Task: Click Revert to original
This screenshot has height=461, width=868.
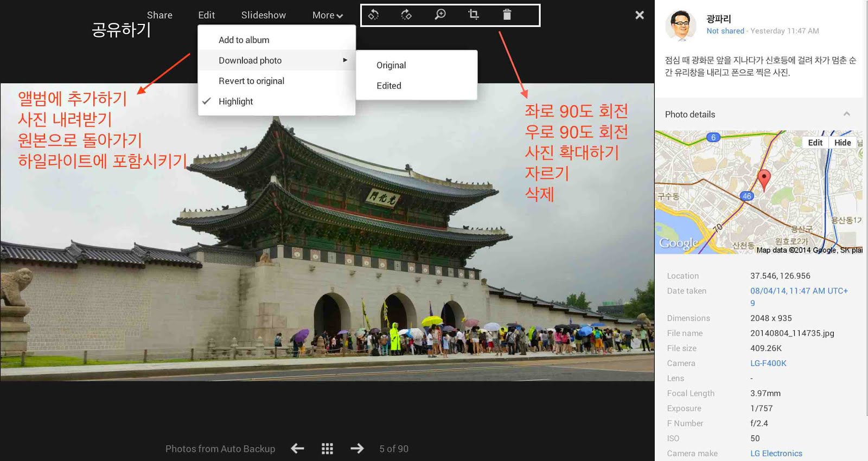Action: pyautogui.click(x=251, y=81)
